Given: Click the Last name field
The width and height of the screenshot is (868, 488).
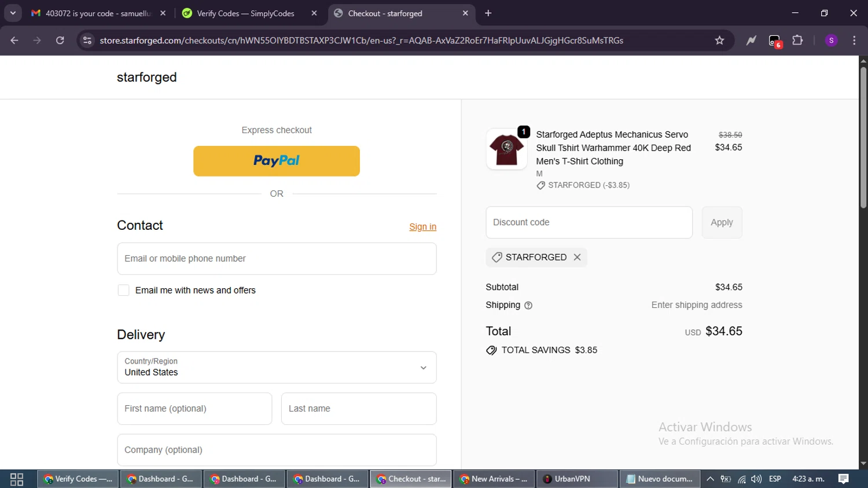Looking at the screenshot, I should click(359, 409).
